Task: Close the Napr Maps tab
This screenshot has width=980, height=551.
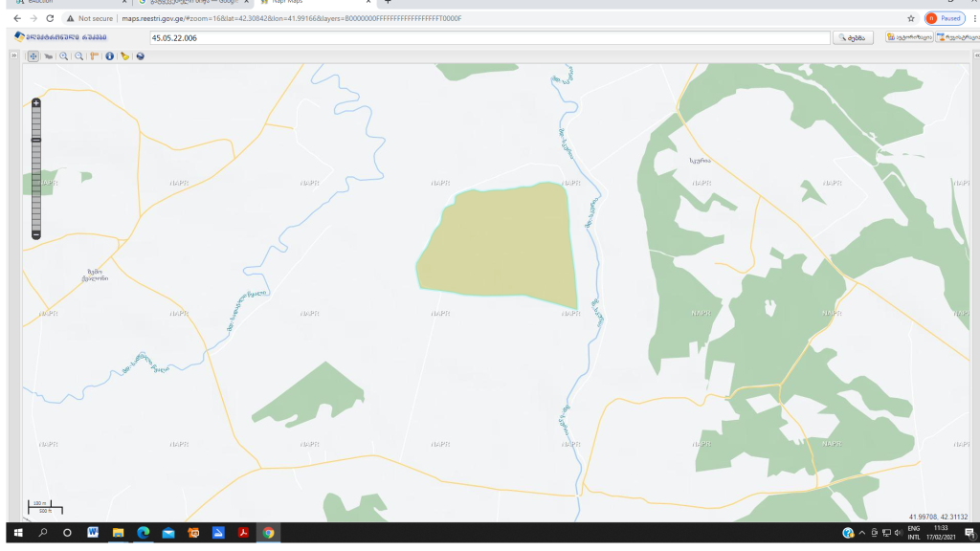Action: coord(368,2)
